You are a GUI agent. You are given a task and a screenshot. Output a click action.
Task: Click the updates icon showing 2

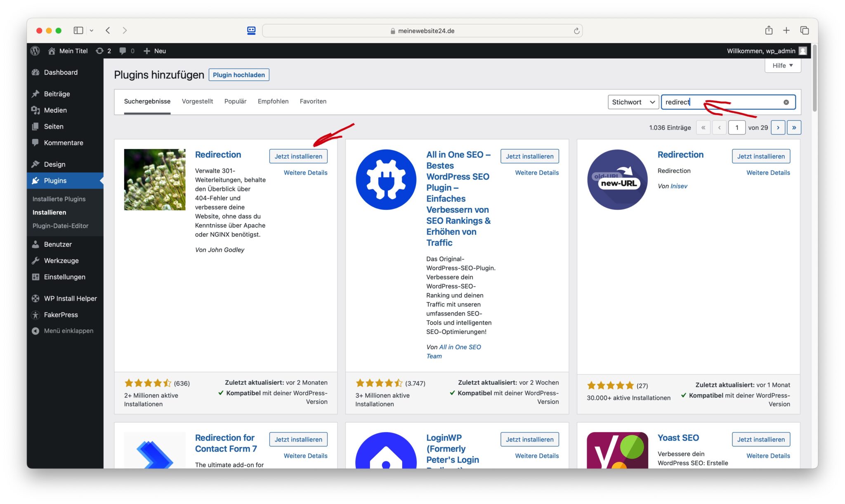(x=102, y=51)
